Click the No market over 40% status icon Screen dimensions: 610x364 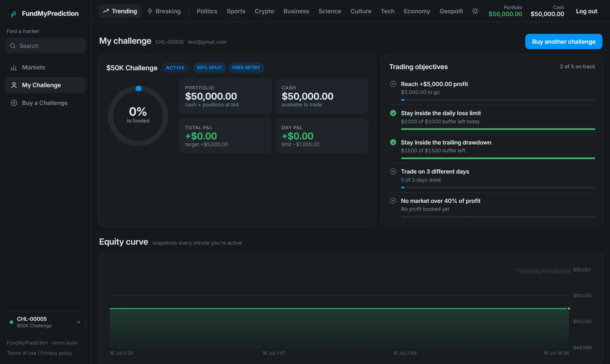click(x=393, y=201)
